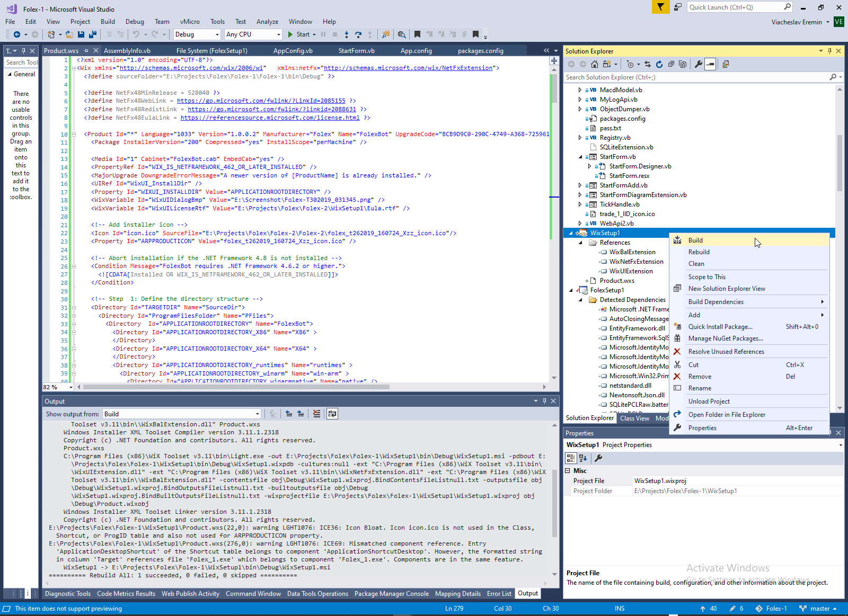
Task: Pin the Solution Explorer panel with auto-hide
Action: pos(829,51)
